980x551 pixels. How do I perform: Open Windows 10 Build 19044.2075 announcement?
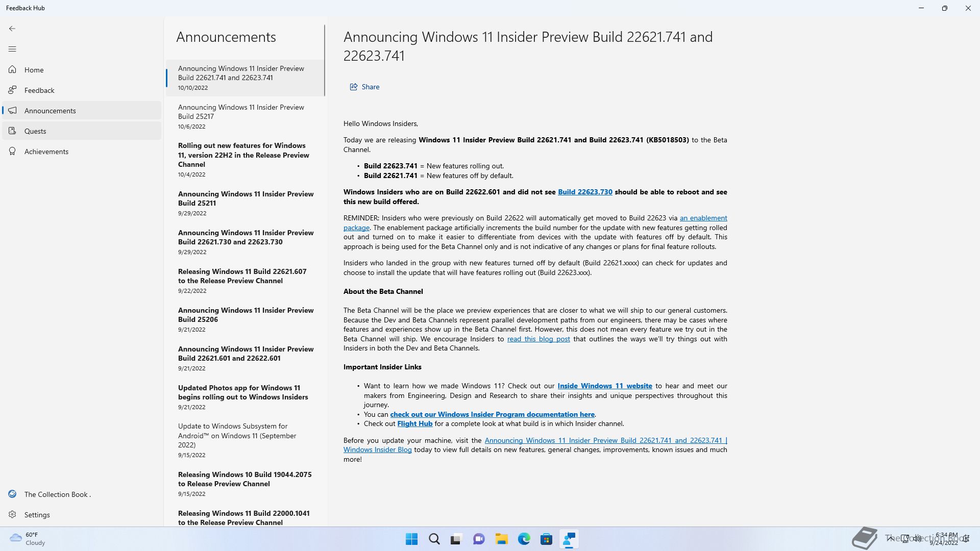coord(245,484)
